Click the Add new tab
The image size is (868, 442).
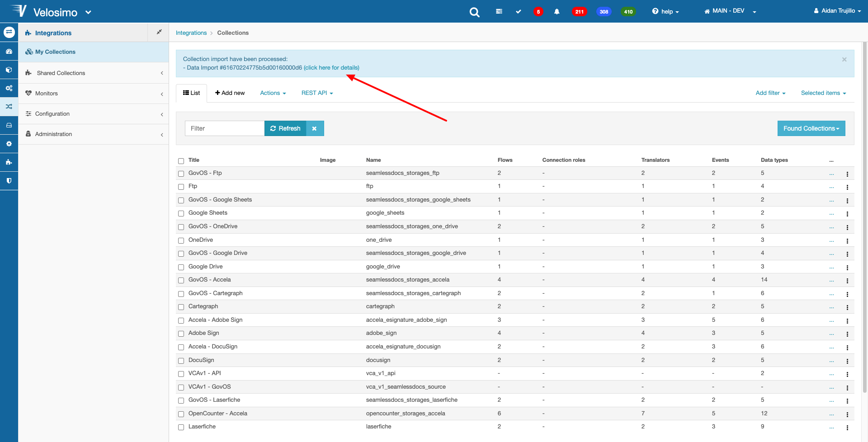tap(230, 93)
